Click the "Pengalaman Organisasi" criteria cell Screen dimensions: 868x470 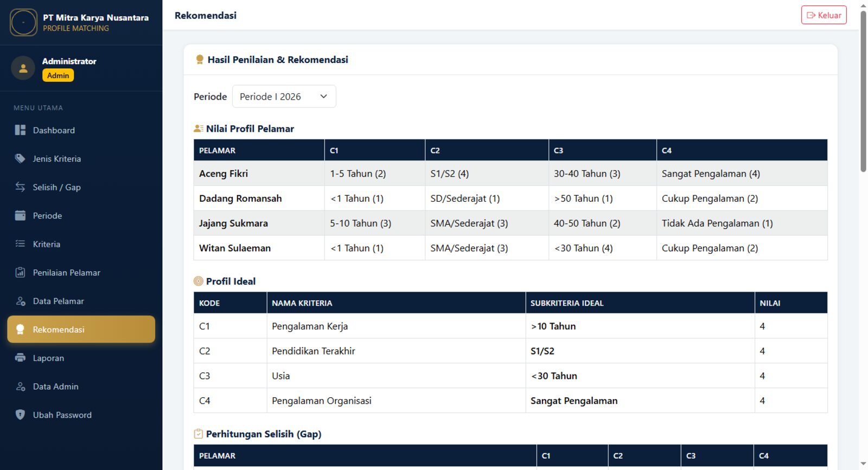[396, 401]
